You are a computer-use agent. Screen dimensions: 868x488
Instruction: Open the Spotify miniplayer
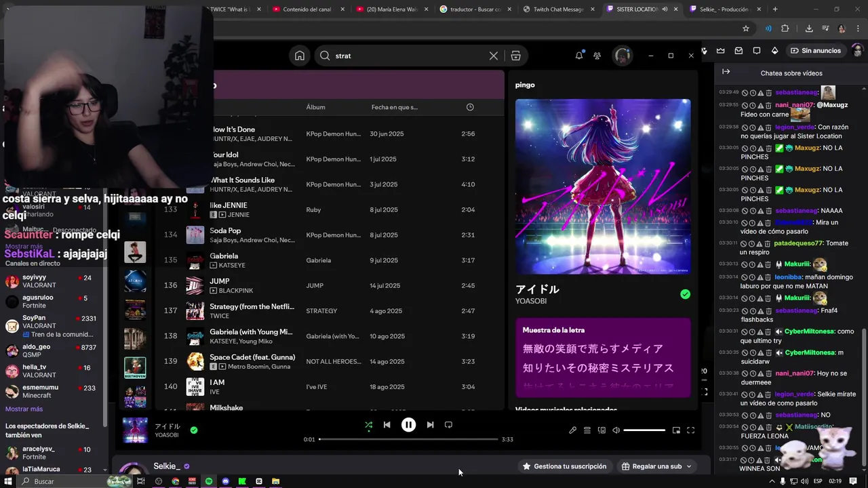coord(676,430)
